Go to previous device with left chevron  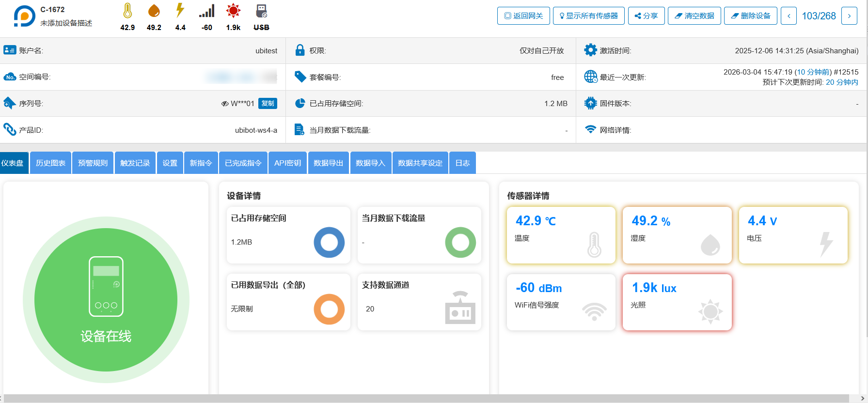click(x=789, y=16)
